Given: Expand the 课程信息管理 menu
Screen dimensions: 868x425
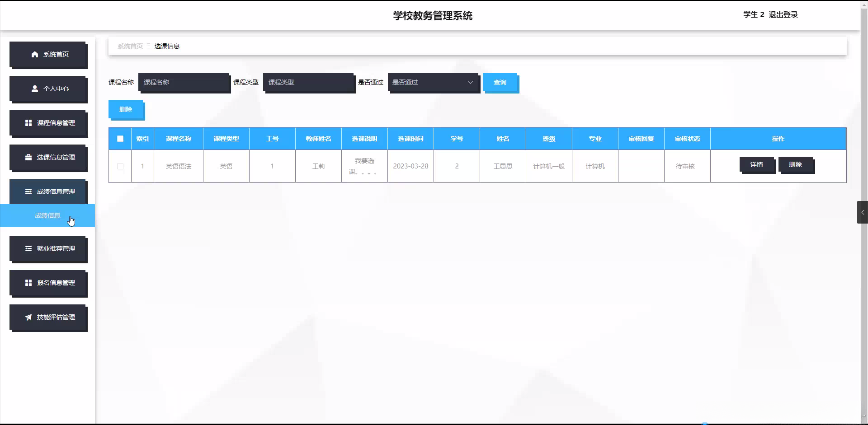Looking at the screenshot, I should pos(47,123).
